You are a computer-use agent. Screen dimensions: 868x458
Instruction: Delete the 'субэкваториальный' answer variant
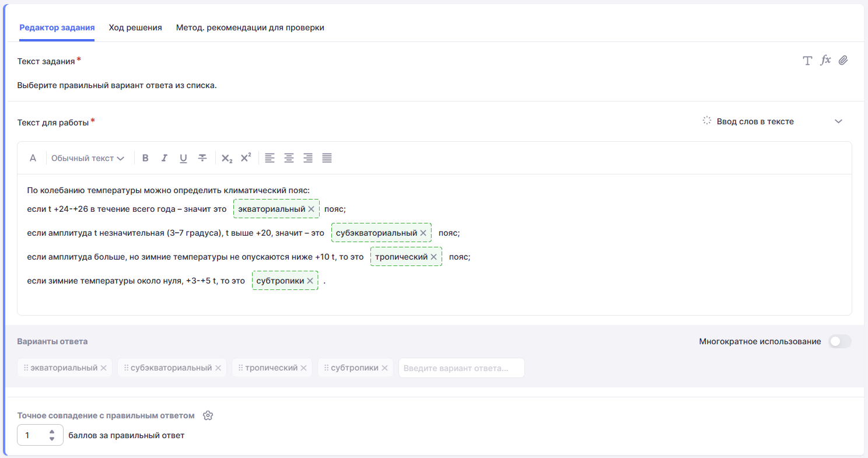point(218,368)
